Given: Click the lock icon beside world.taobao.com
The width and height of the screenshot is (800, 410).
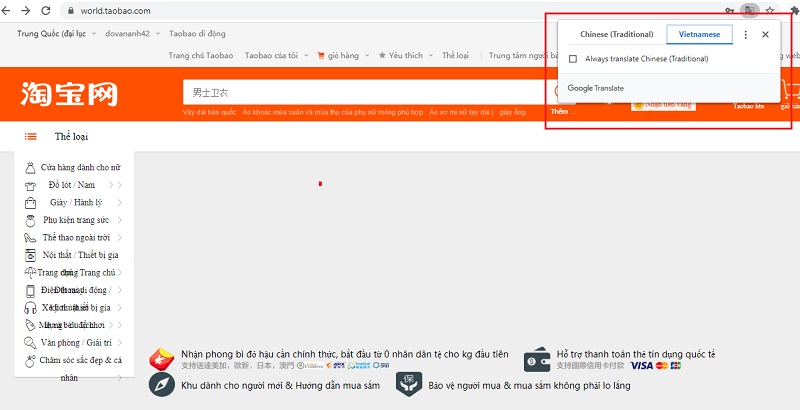Looking at the screenshot, I should 71,11.
